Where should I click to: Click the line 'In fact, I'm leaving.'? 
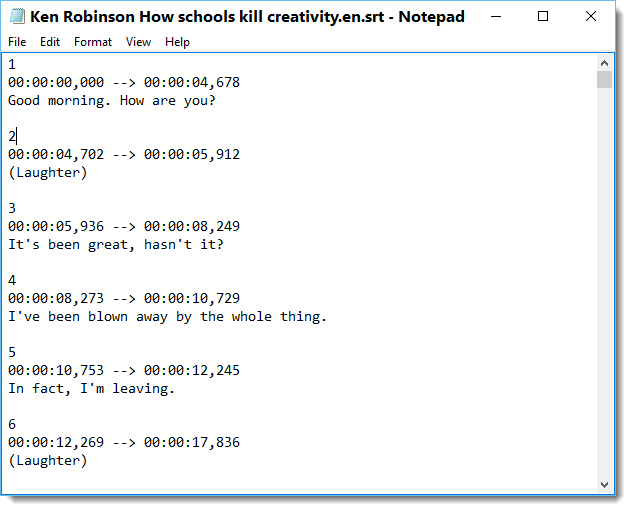(91, 389)
